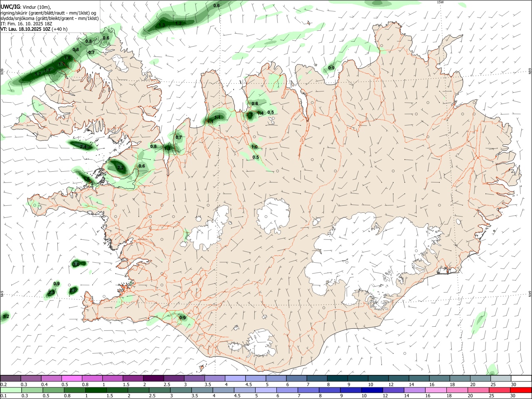The height and width of the screenshot is (399, 532).
Task: Click the 0.1 label in the lower legend row
Action: point(4,396)
